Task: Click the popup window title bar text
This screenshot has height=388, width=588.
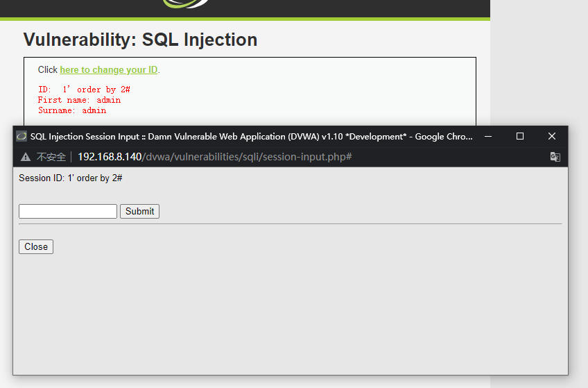Action: (x=251, y=137)
